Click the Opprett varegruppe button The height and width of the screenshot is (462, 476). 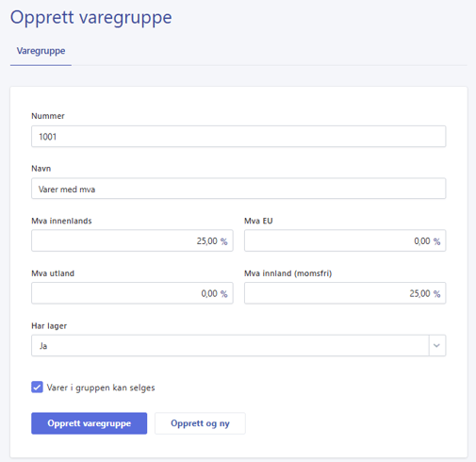[90, 423]
